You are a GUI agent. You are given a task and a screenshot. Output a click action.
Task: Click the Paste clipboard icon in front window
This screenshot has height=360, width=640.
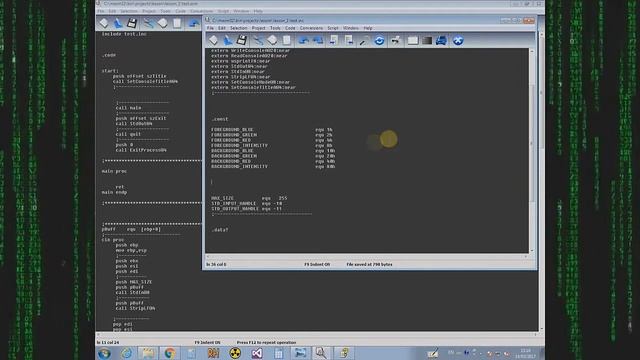click(287, 40)
